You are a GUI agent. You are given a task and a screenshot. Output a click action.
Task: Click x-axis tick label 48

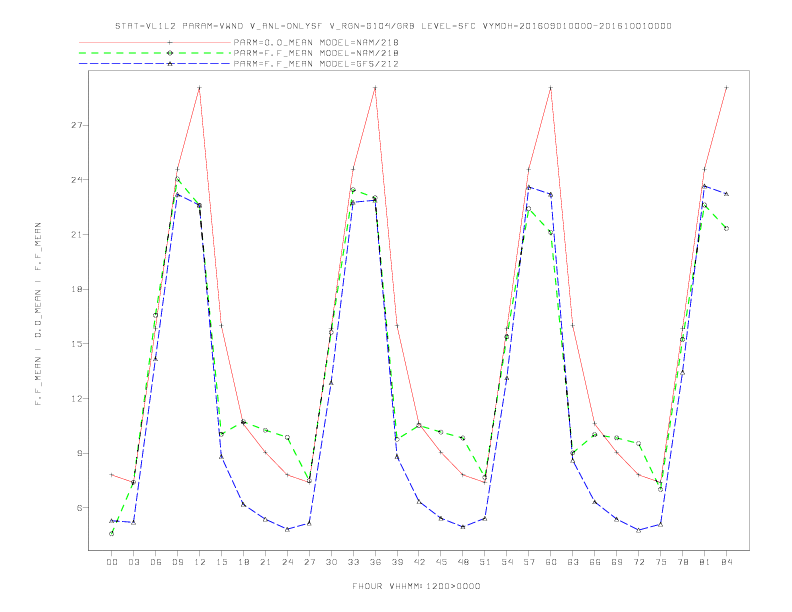(x=463, y=562)
